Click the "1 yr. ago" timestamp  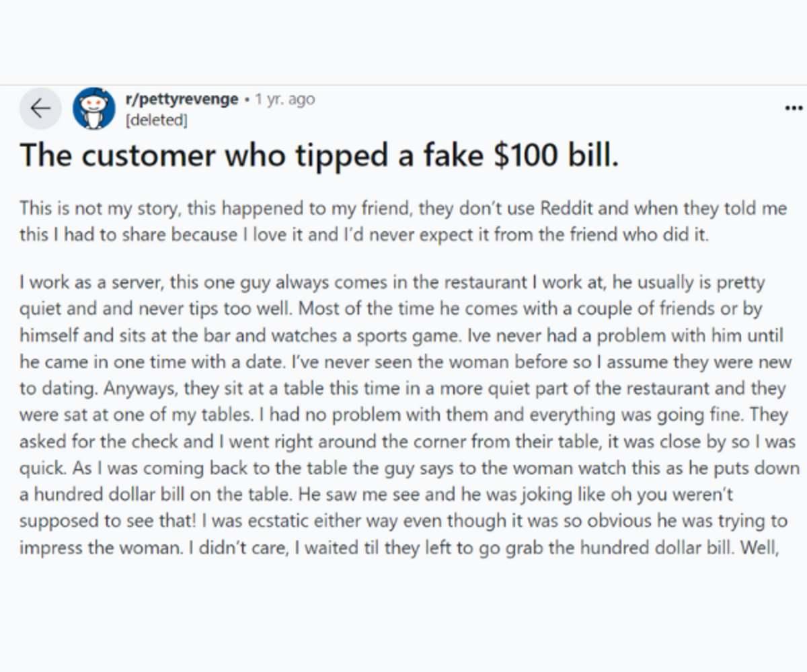(284, 99)
